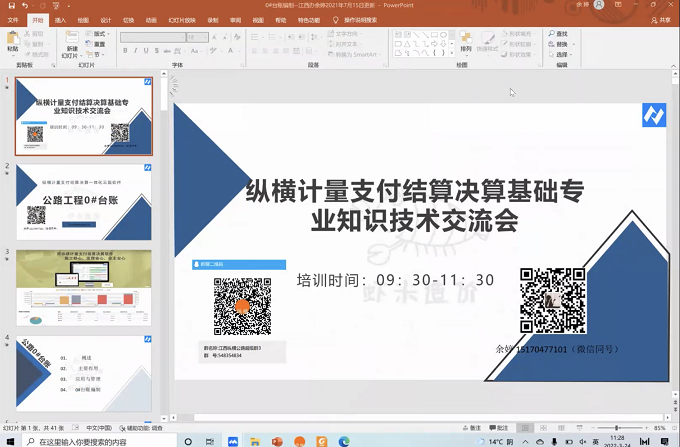Select the text box shape in gallery

[x=398, y=35]
